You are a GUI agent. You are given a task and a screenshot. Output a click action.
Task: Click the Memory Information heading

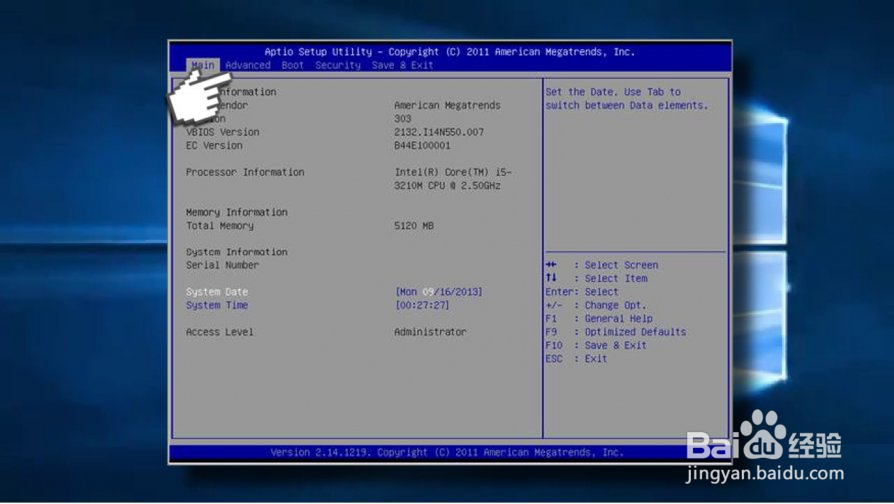coord(237,212)
